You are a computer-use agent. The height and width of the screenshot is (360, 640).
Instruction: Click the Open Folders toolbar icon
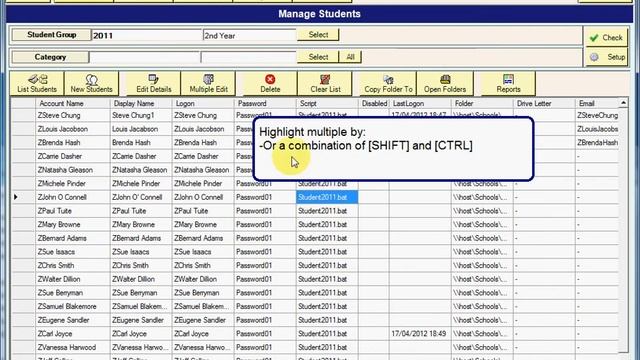(445, 83)
